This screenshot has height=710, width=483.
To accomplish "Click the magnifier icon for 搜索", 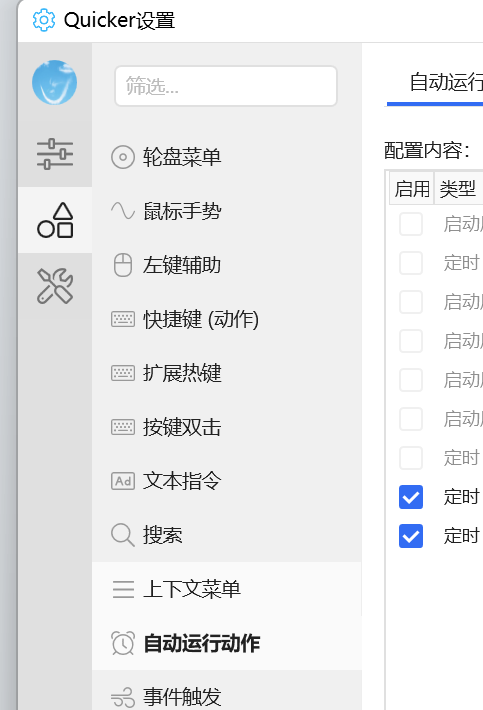I will [123, 535].
